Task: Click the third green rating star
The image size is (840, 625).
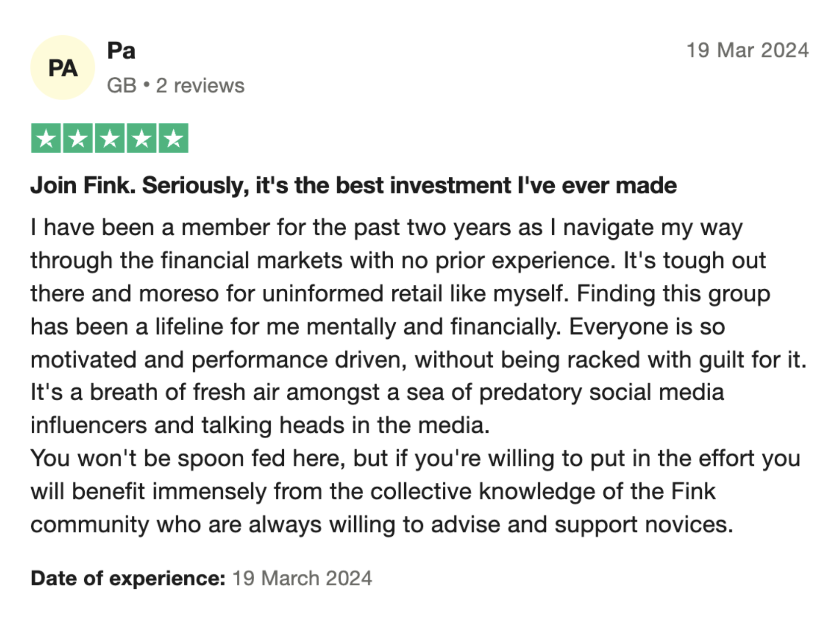Action: [109, 138]
